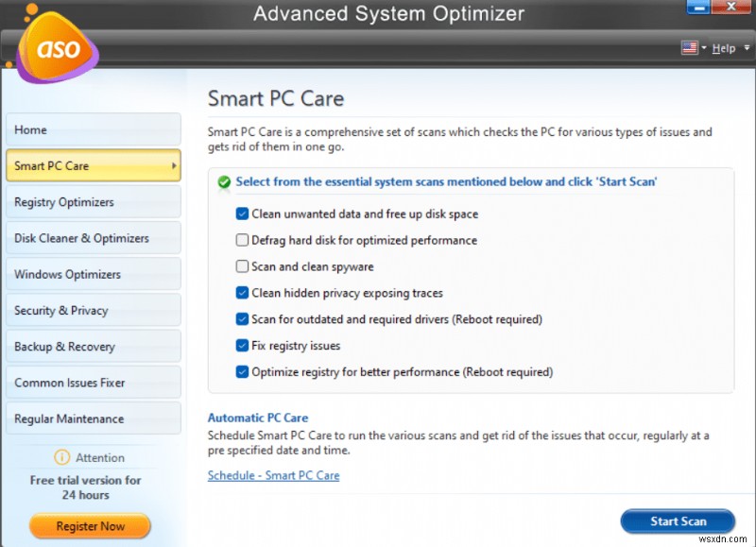Click the green checkmark beside scan instructions
The width and height of the screenshot is (756, 547).
click(224, 181)
